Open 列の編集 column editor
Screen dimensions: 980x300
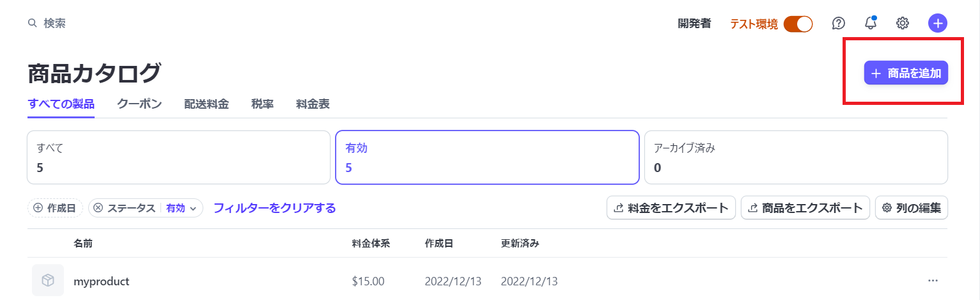click(911, 208)
